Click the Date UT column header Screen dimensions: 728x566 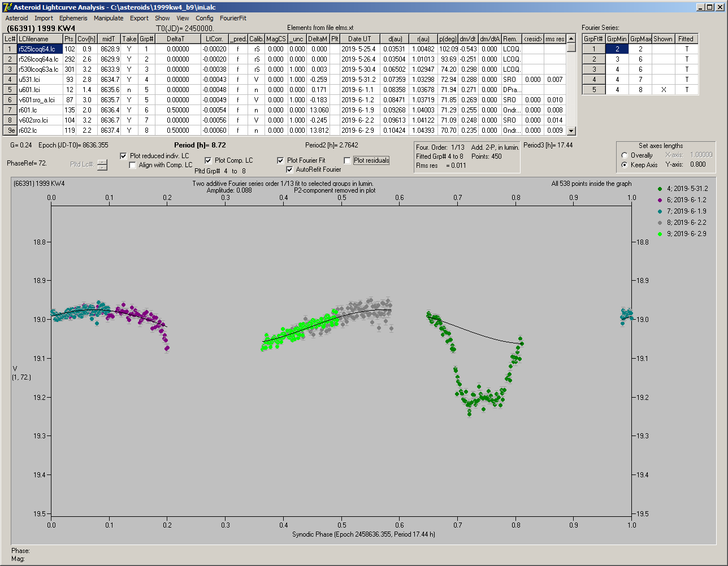tap(359, 39)
